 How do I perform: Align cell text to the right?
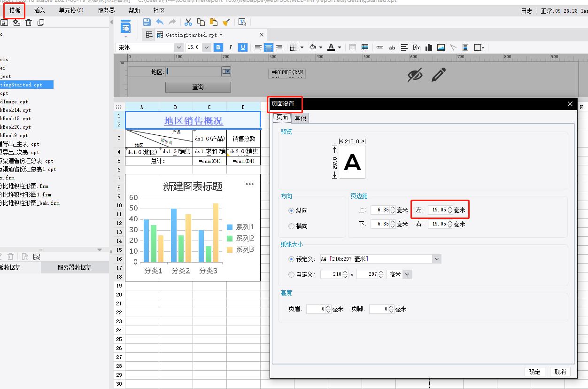279,47
